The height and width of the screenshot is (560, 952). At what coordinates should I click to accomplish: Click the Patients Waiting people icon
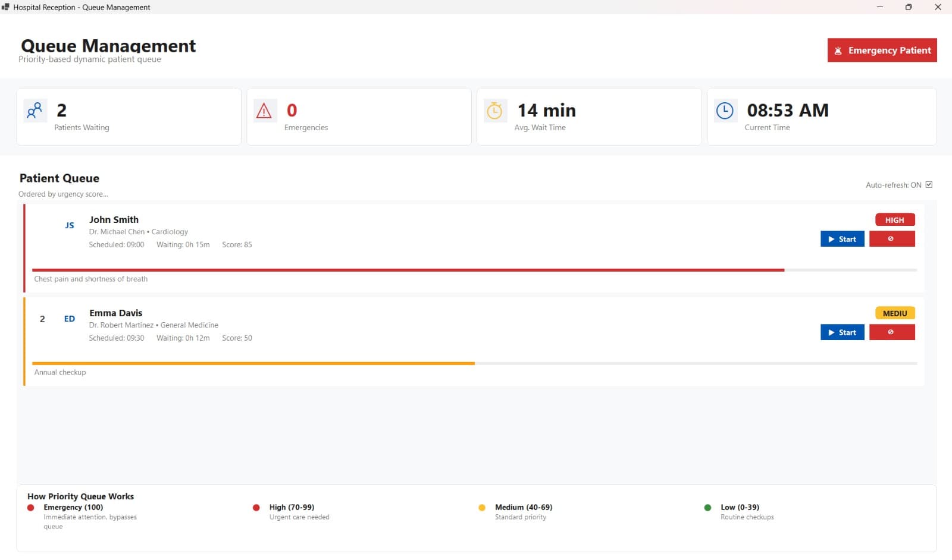(x=35, y=111)
